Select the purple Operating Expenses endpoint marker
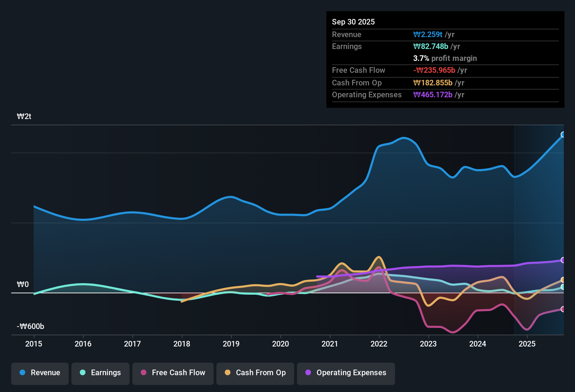The image size is (575, 392). click(x=563, y=260)
